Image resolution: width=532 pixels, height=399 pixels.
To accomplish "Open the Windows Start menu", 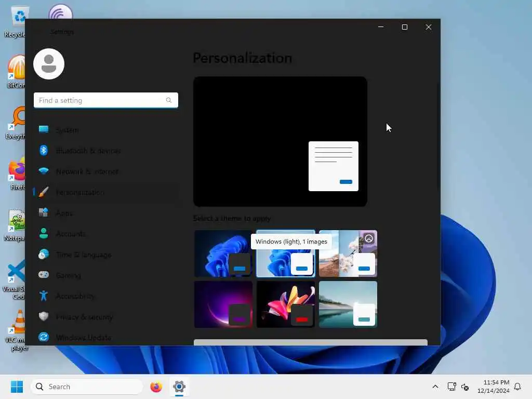I will 17,387.
